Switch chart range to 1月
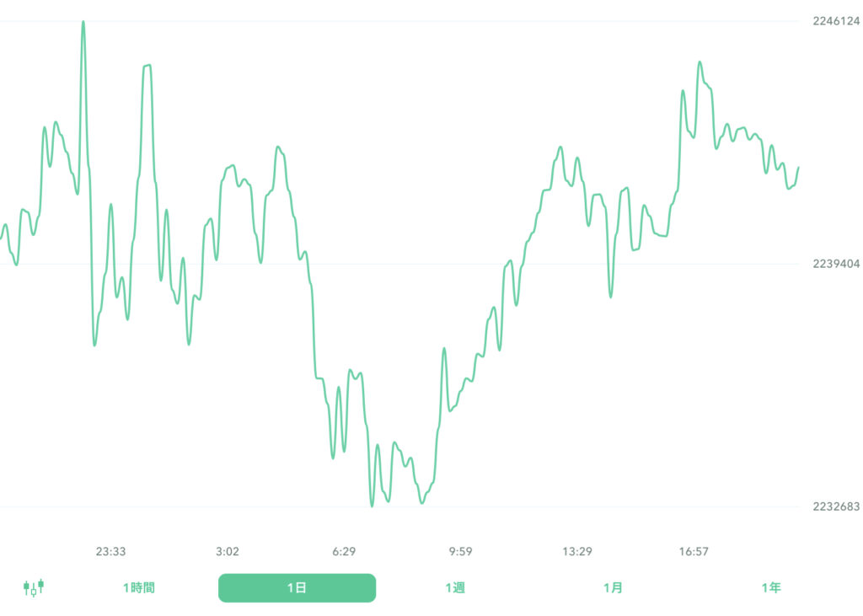 pyautogui.click(x=613, y=588)
